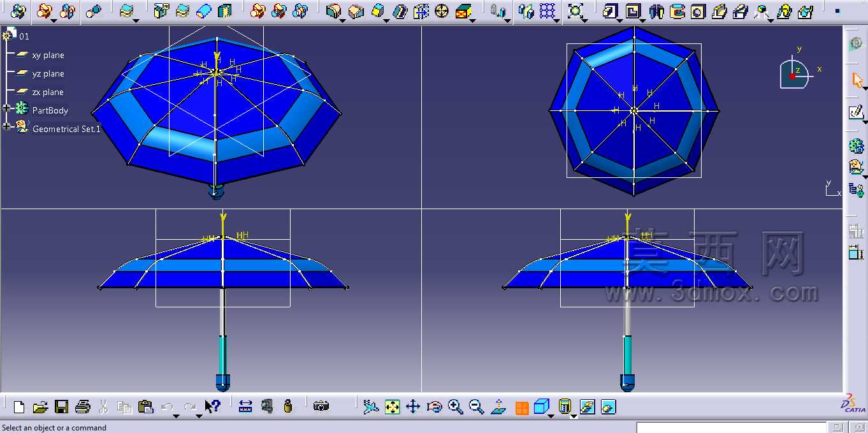
Task: Click the Zoom Out magnifier
Action: 476,407
